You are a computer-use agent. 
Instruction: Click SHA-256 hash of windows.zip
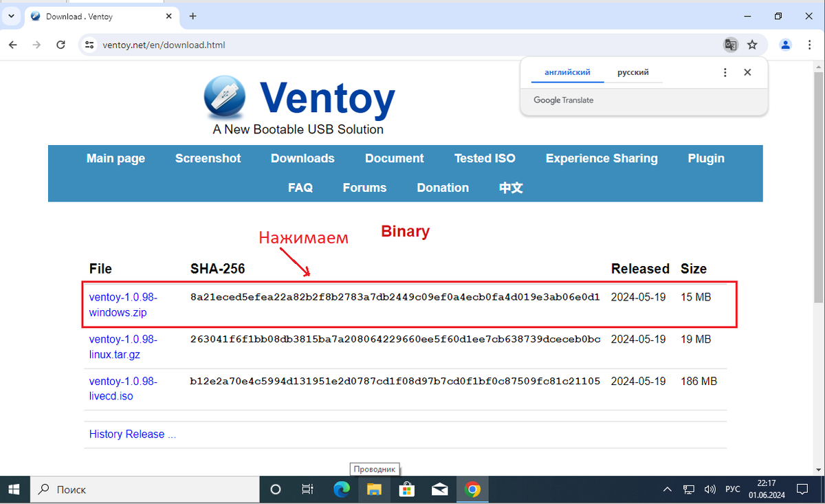click(395, 297)
